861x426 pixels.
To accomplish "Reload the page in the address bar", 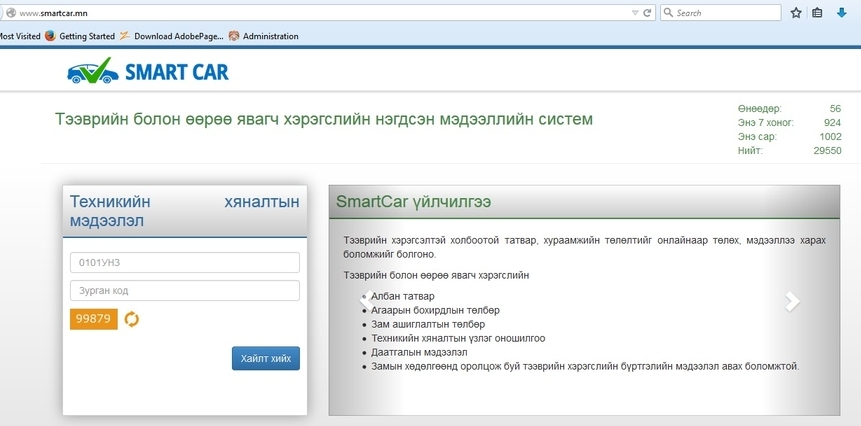I will [x=648, y=13].
